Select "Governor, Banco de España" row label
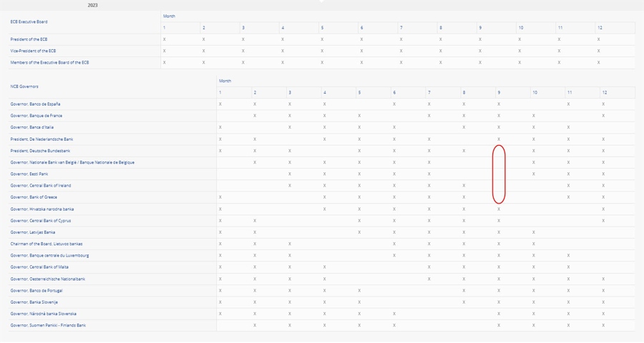The height and width of the screenshot is (343, 644). (35, 104)
